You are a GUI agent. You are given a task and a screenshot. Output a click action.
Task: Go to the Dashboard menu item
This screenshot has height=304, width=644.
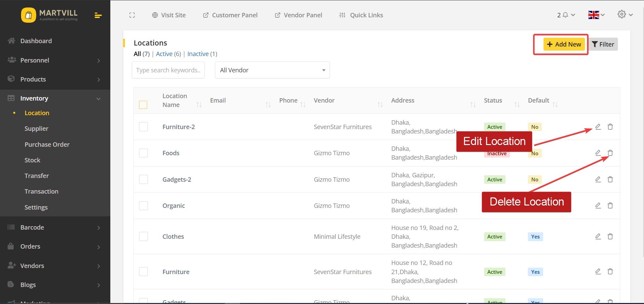click(x=36, y=41)
